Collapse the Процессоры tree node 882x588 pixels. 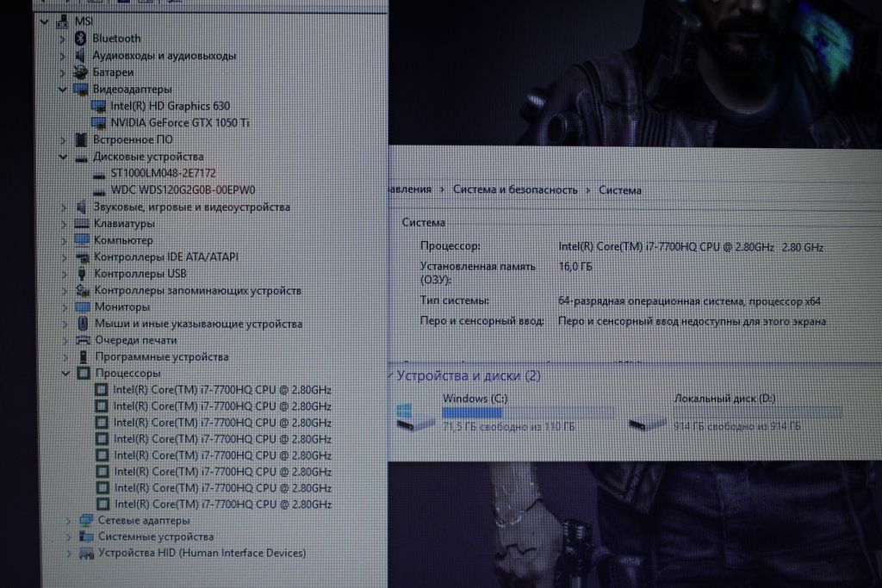click(x=65, y=374)
